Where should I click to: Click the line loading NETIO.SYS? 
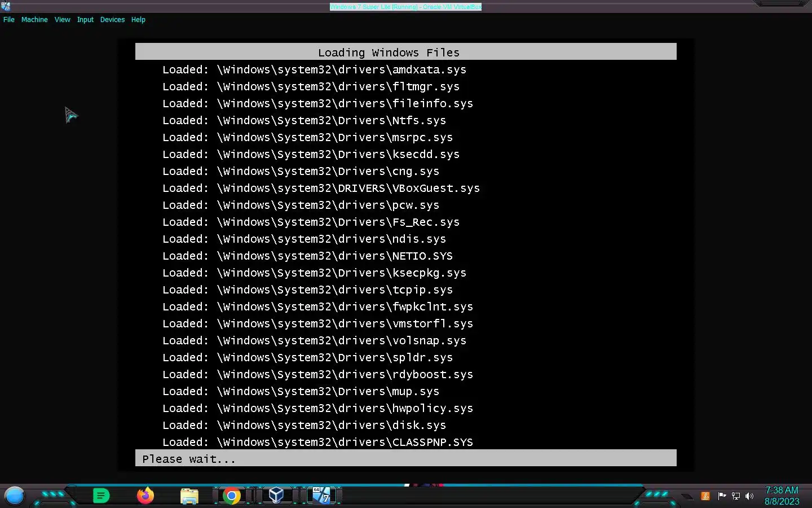307,256
